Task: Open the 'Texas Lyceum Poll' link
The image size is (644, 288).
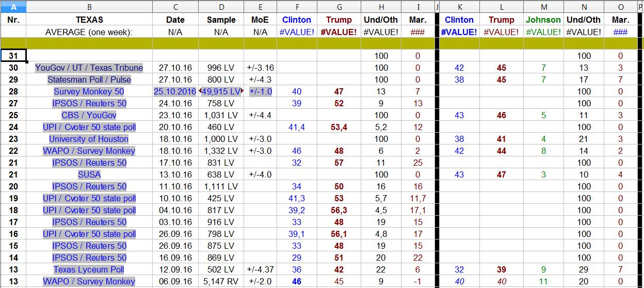Action: (x=89, y=269)
